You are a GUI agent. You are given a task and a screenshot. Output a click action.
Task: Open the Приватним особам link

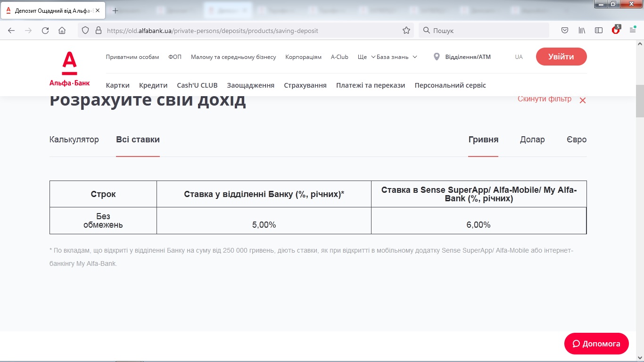click(132, 57)
